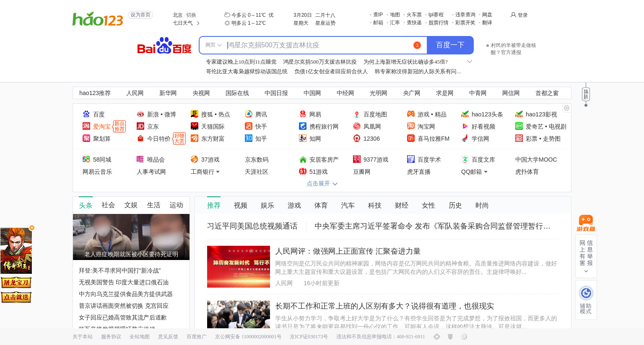
Task: Open 爱奇艺·电视剧 via its green icon
Action: (519, 126)
